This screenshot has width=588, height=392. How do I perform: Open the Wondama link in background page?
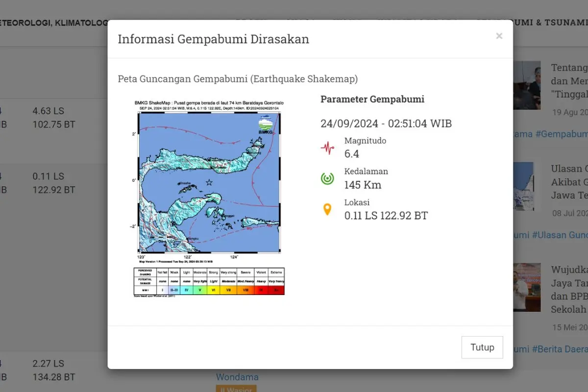coord(237,377)
